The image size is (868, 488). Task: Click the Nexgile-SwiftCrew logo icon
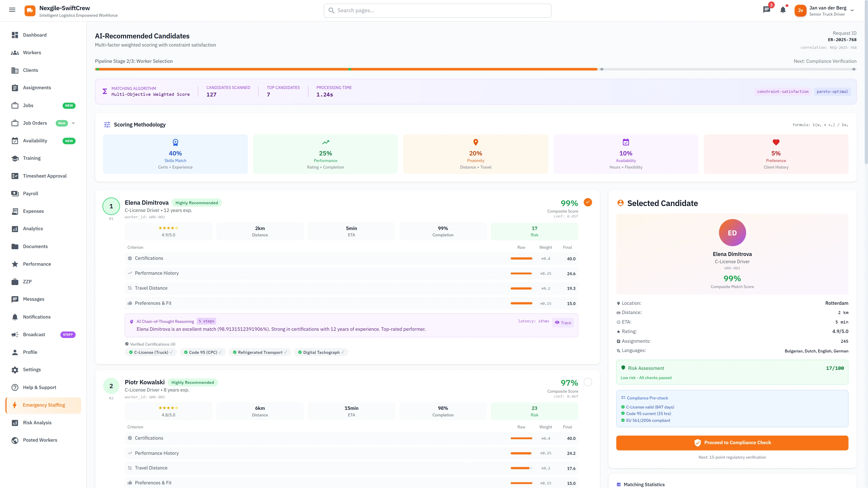point(30,10)
